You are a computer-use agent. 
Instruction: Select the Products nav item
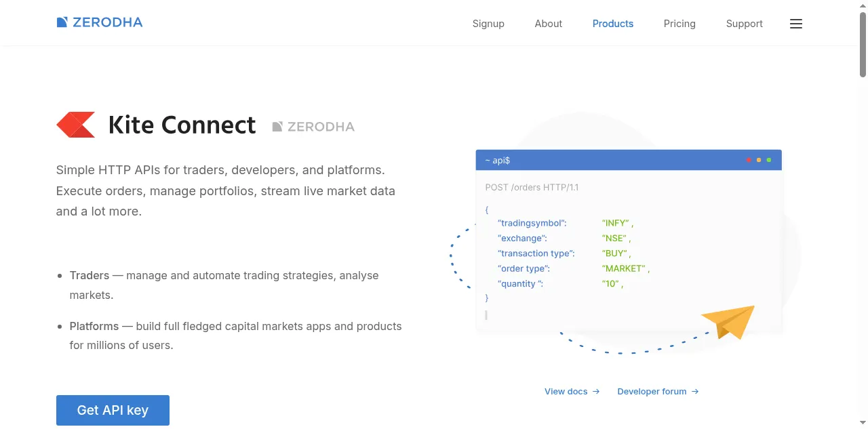(x=613, y=24)
